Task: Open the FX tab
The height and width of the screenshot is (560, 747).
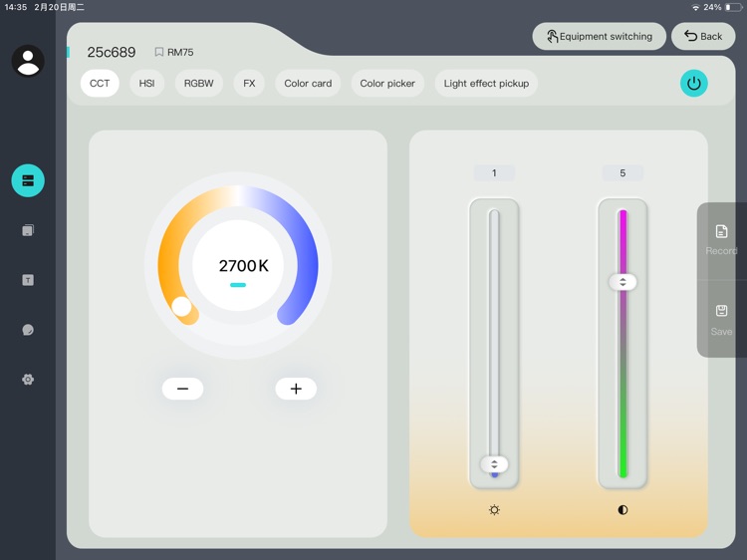Action: click(249, 84)
